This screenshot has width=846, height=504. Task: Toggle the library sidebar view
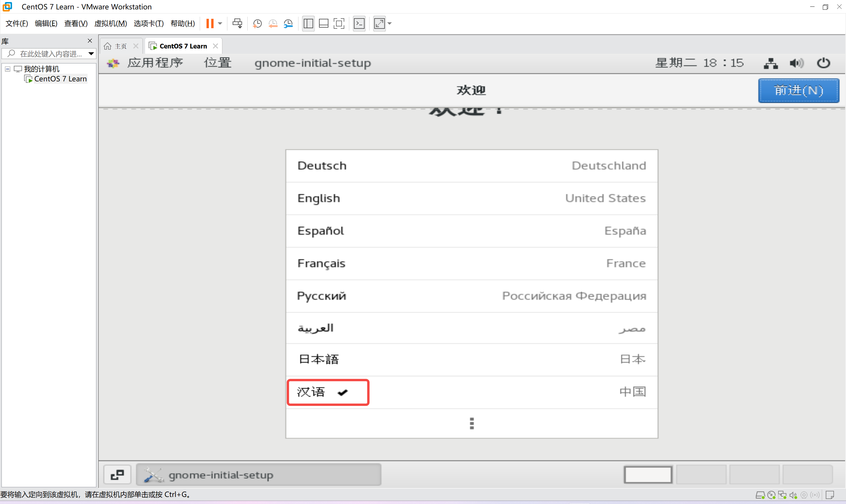[308, 23]
